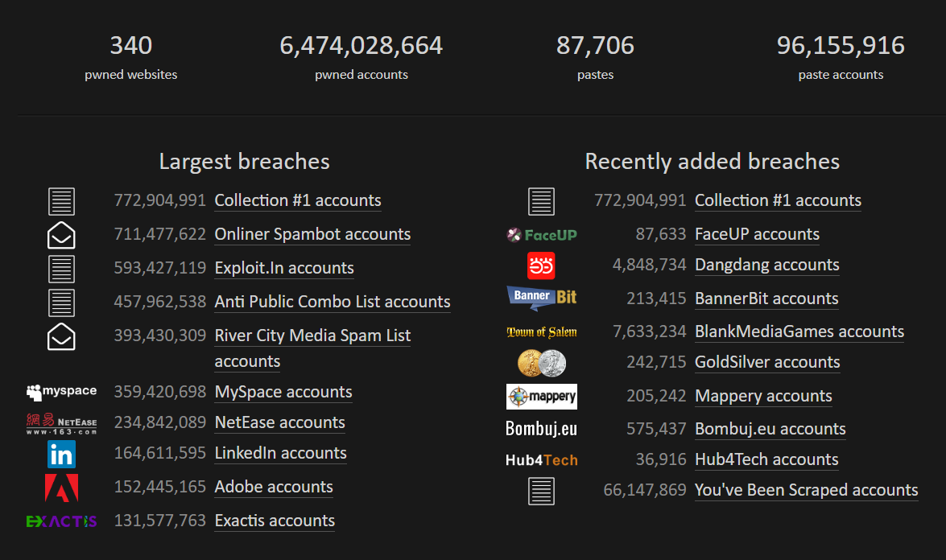Click the 131,577,763 Exactis count
This screenshot has height=560, width=946.
pos(160,521)
